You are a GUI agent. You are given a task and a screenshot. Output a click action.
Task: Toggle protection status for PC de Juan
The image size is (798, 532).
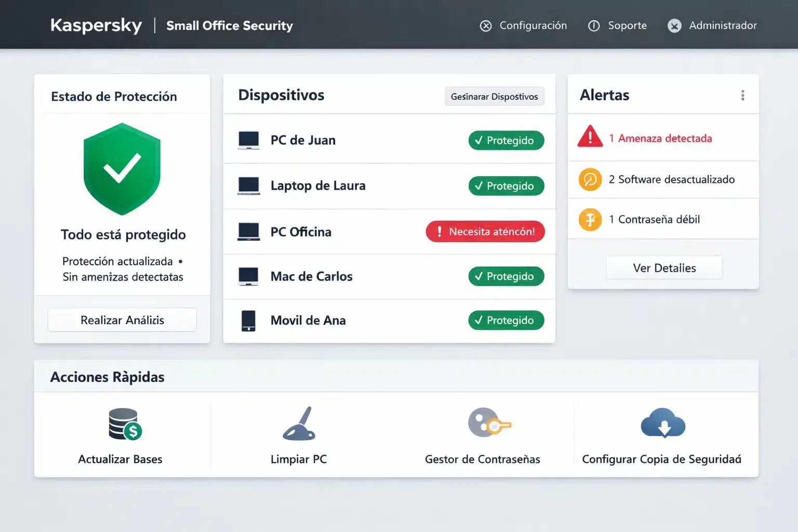506,140
